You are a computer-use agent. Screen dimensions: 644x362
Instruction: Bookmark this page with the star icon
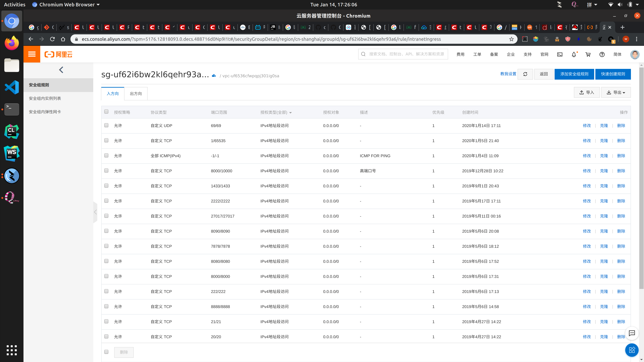(x=511, y=39)
